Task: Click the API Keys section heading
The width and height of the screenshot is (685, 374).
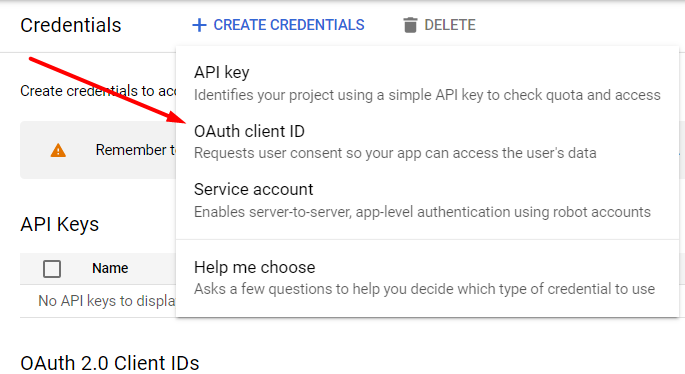Action: (x=59, y=225)
